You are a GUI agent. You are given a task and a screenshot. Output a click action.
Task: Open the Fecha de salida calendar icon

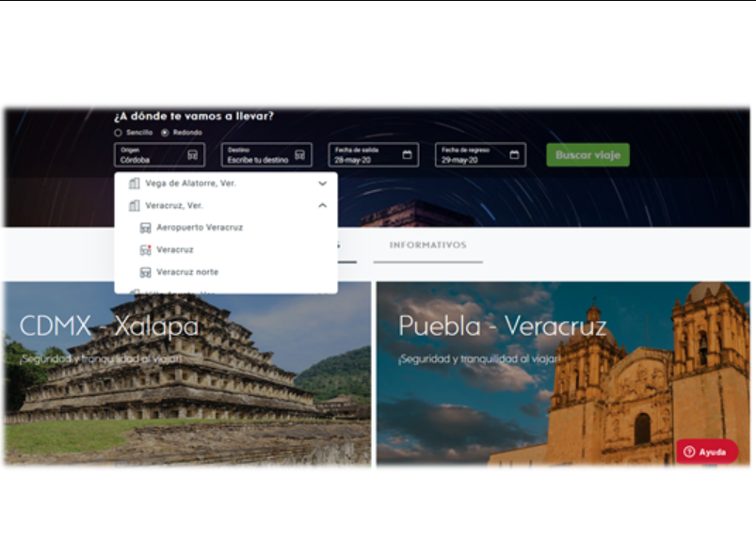pos(407,154)
